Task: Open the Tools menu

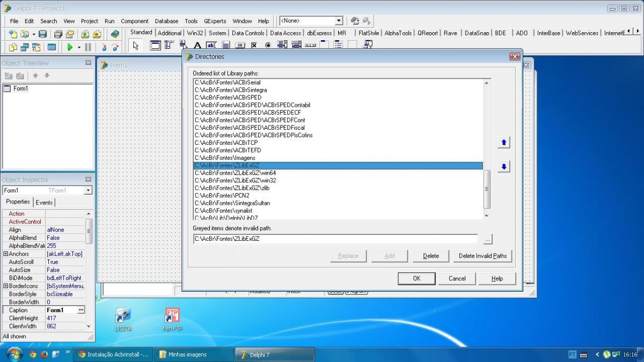Action: 191,21
